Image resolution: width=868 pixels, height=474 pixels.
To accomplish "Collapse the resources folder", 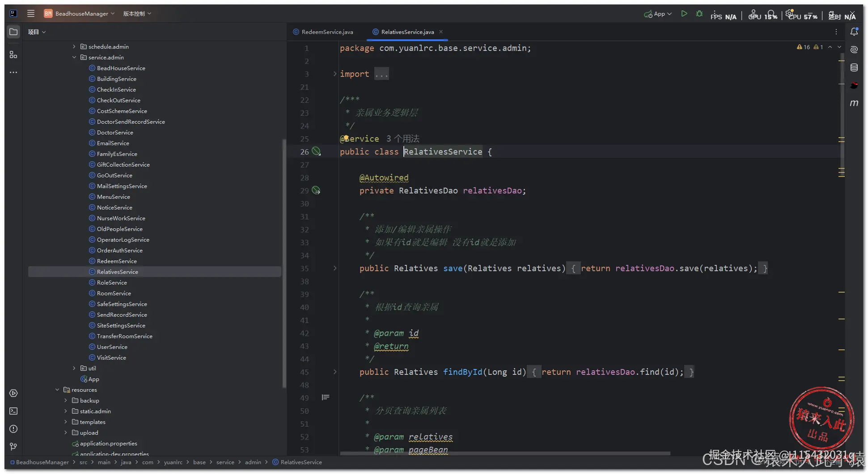I will tap(57, 390).
